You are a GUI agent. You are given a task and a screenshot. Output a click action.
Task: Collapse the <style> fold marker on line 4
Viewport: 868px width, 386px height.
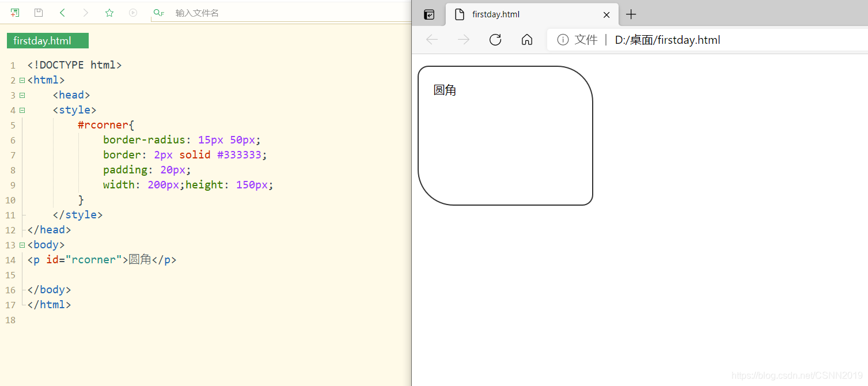(x=22, y=110)
